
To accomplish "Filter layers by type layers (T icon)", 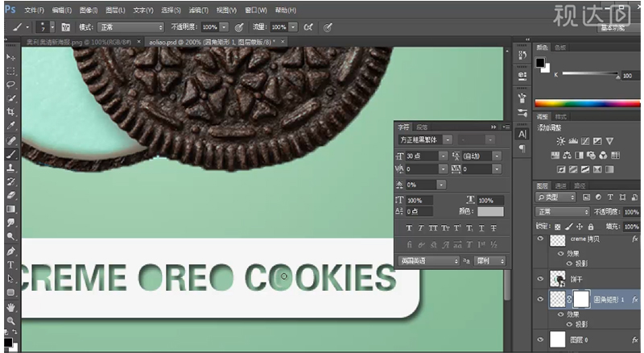I will pyautogui.click(x=610, y=197).
